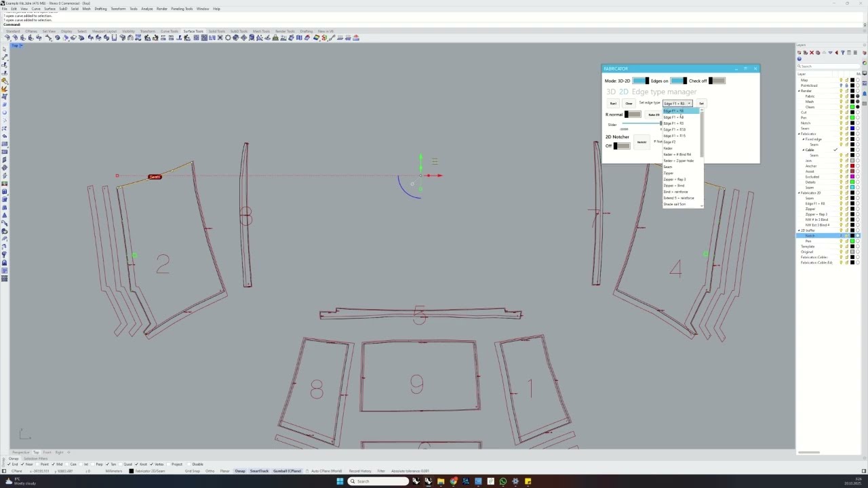Image resolution: width=868 pixels, height=488 pixels.
Task: Click the red X delete layer icon
Action: [812, 53]
